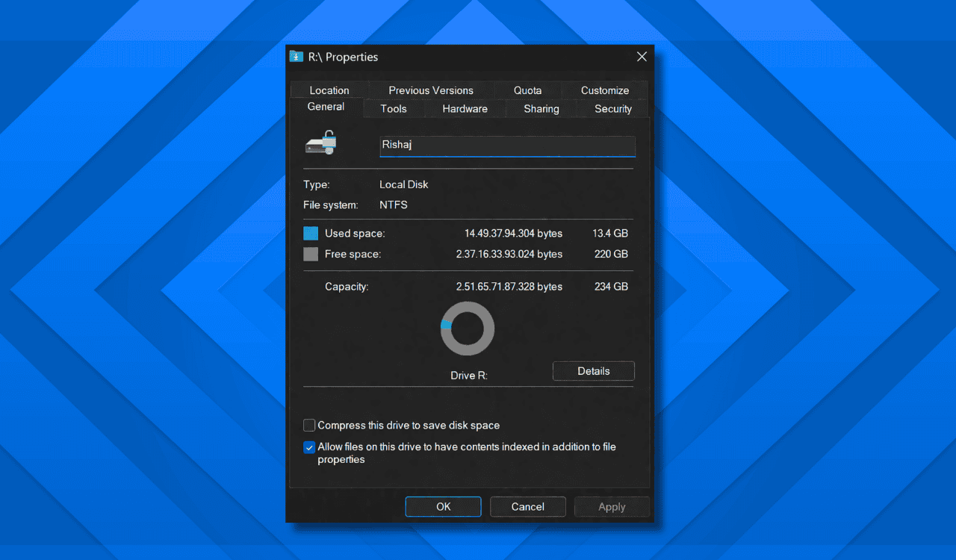Switch to the Customize tab

coord(604,90)
